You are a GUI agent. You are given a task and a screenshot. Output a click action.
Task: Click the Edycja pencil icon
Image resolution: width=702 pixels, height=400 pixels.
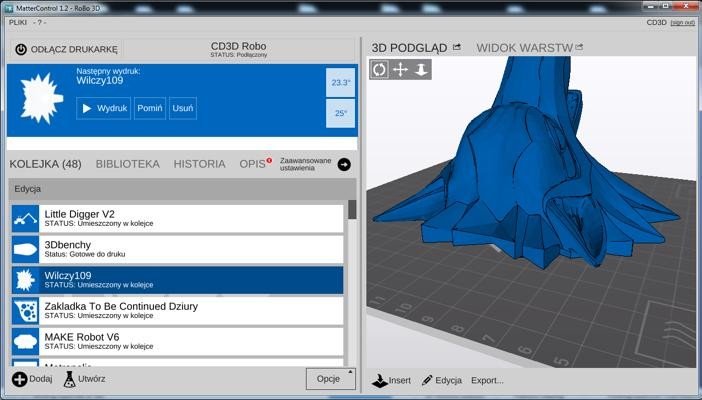pos(428,380)
